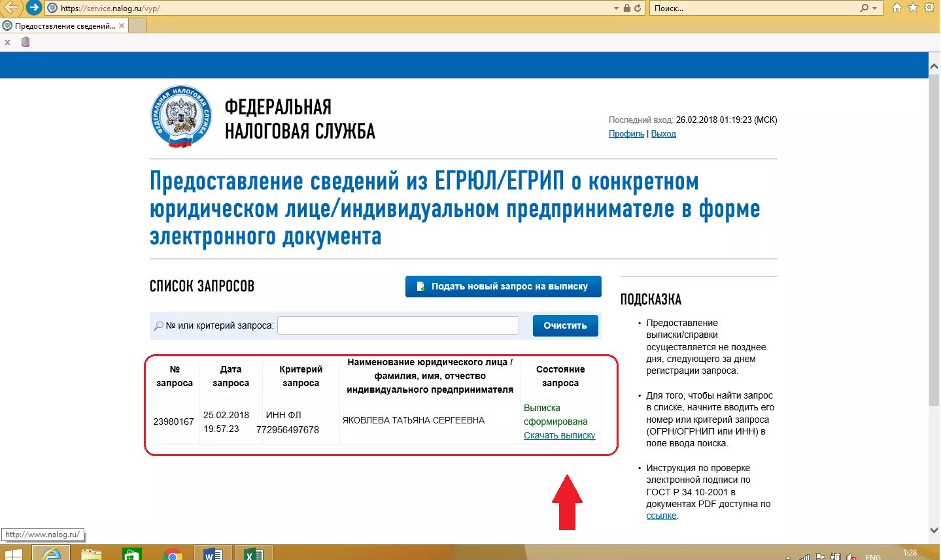This screenshot has width=941, height=560.
Task: Expand the search provider dropdown arrow
Action: [x=874, y=8]
